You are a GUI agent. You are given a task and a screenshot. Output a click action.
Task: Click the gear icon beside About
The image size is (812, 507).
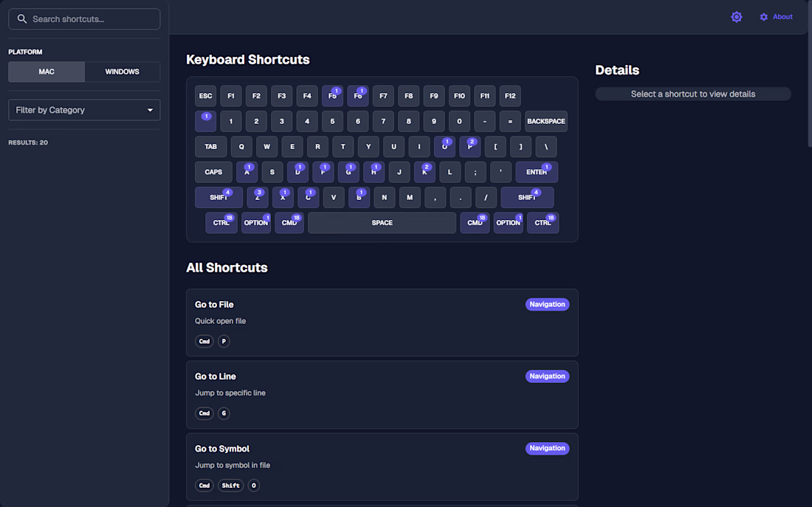(764, 17)
